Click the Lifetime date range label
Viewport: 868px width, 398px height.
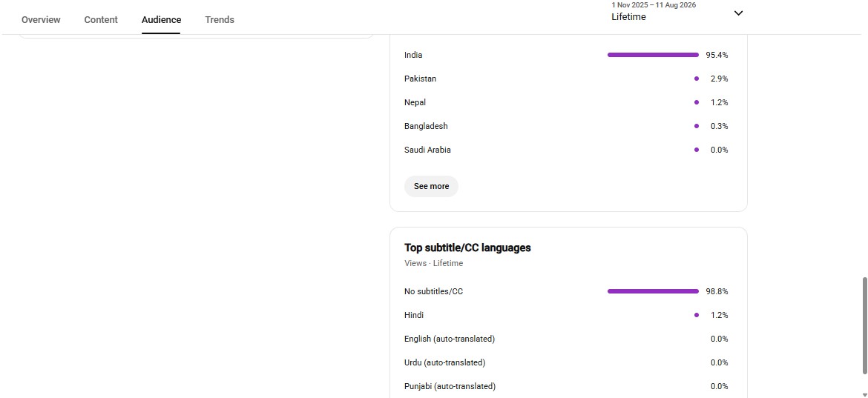pyautogui.click(x=628, y=16)
